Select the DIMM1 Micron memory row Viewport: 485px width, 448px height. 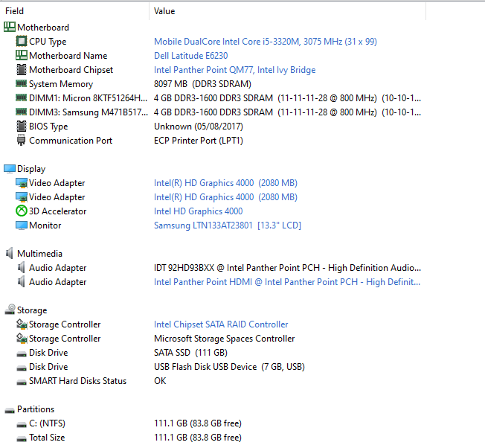click(x=212, y=98)
